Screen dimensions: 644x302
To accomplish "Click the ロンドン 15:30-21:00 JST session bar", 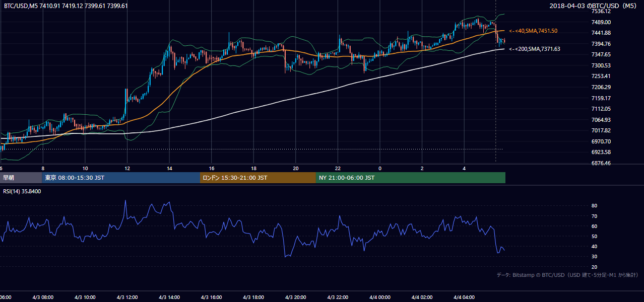I will tap(258, 178).
